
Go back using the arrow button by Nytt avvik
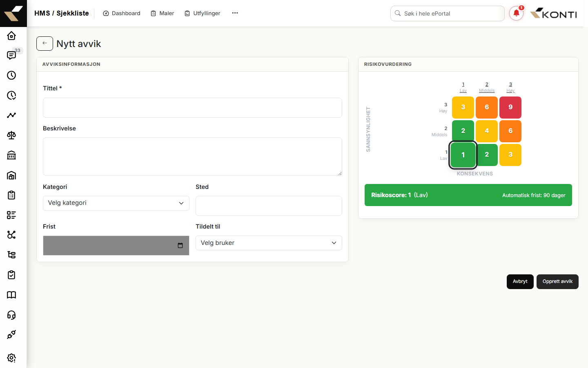(45, 43)
